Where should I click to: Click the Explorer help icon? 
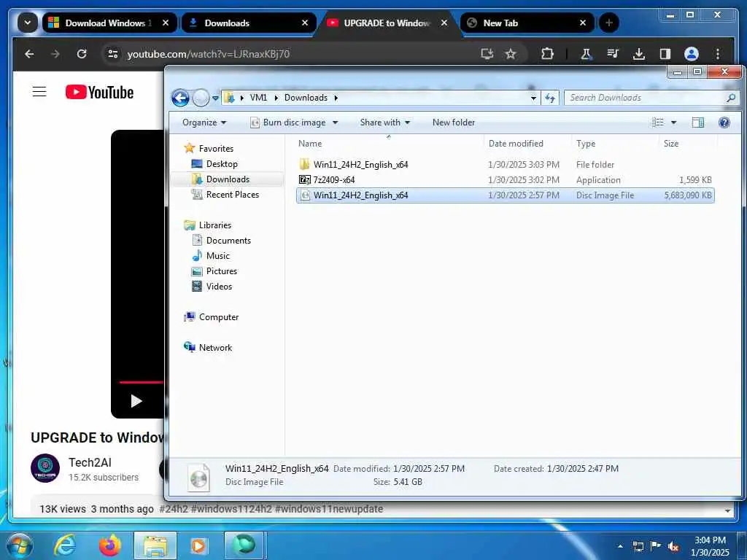[724, 122]
